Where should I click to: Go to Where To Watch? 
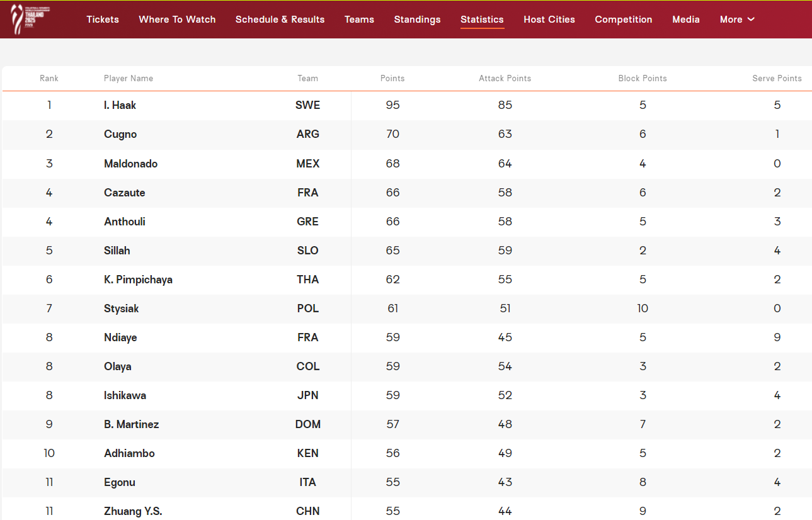177,20
